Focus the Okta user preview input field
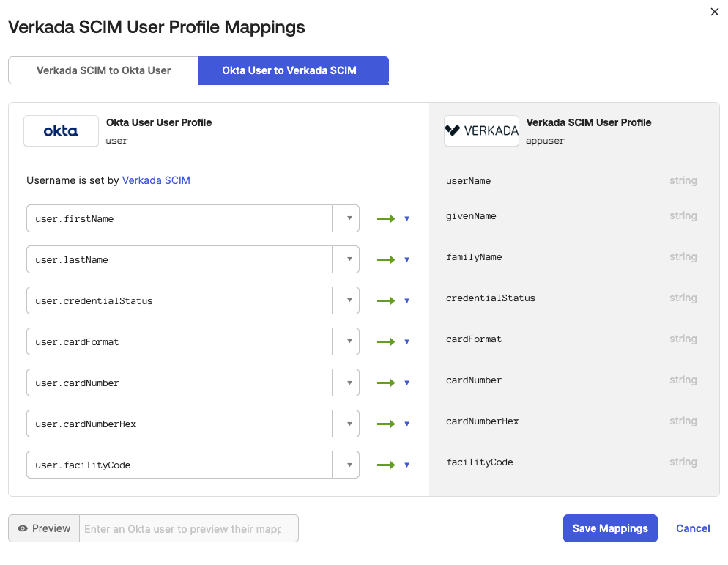 [x=188, y=528]
